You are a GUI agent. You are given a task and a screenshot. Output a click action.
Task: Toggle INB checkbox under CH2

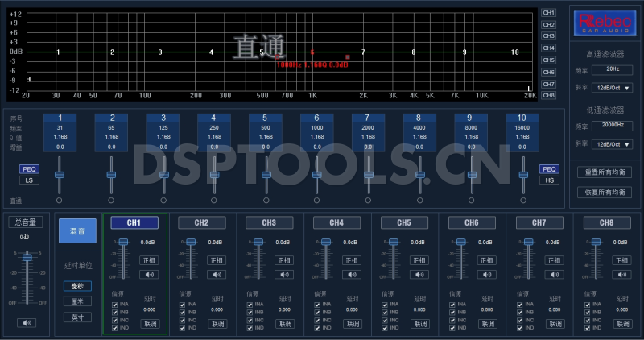183,311
